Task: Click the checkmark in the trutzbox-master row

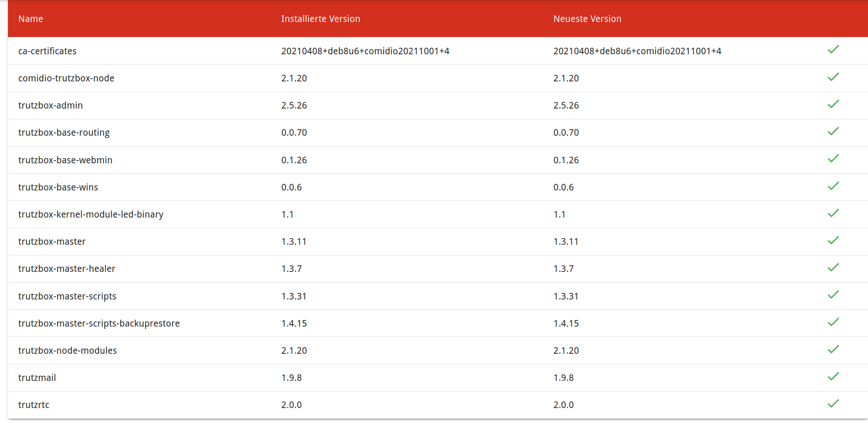Action: coord(833,240)
